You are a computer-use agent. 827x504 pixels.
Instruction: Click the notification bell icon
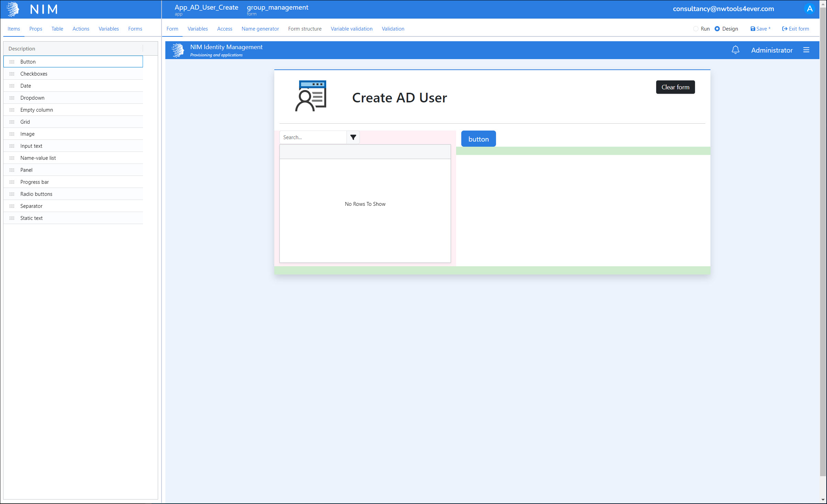(735, 50)
